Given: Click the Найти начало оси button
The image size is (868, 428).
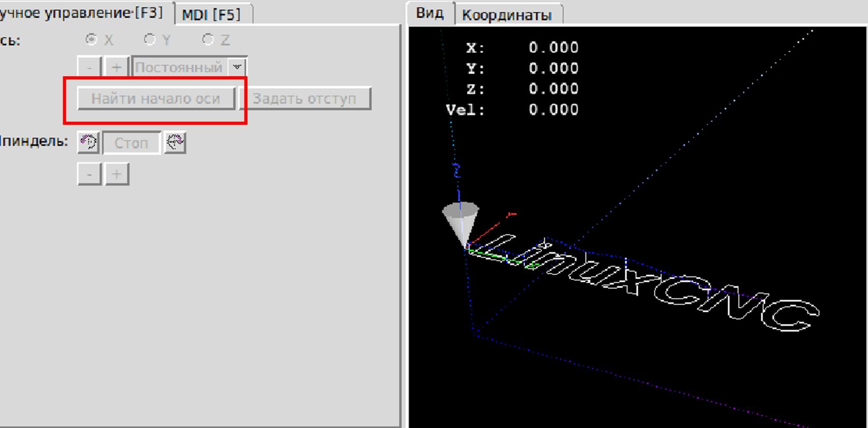Looking at the screenshot, I should [x=156, y=99].
